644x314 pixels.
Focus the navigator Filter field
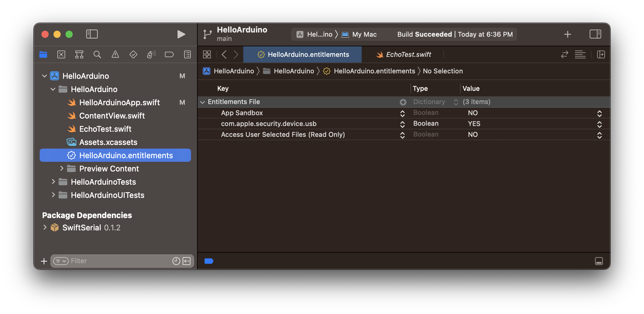pyautogui.click(x=120, y=261)
